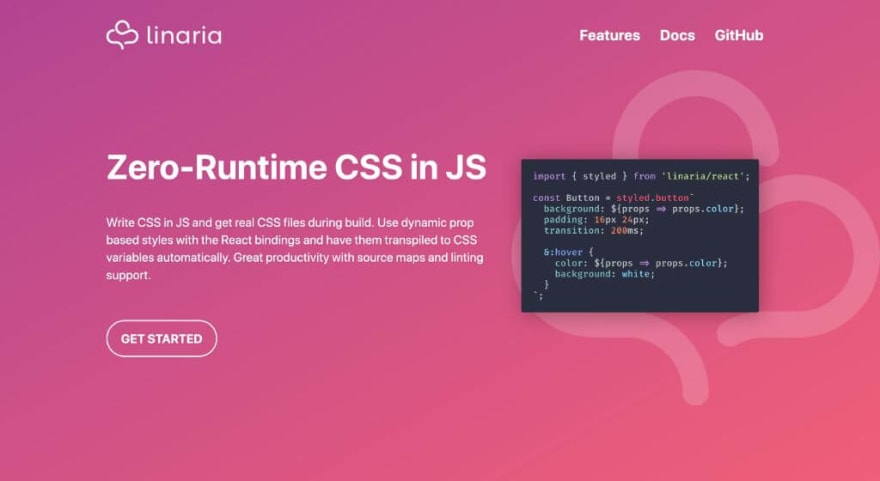Click the 'transition: 200ms;' code line
The height and width of the screenshot is (481, 880).
click(x=594, y=230)
